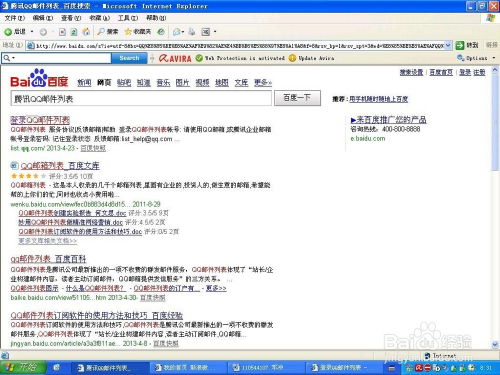Open the qq邮件列表_百度百科 result
The width and height of the screenshot is (500, 375).
coord(48,259)
